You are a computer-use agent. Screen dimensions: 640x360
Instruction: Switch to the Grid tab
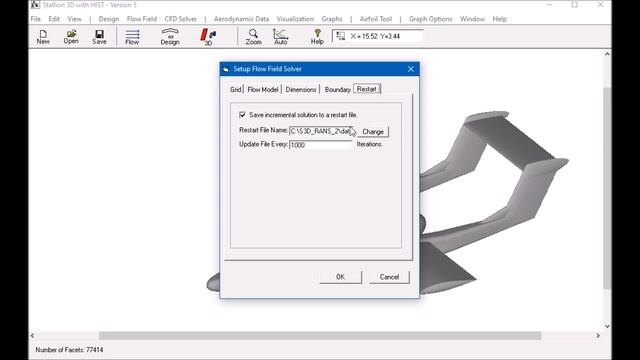(x=236, y=89)
